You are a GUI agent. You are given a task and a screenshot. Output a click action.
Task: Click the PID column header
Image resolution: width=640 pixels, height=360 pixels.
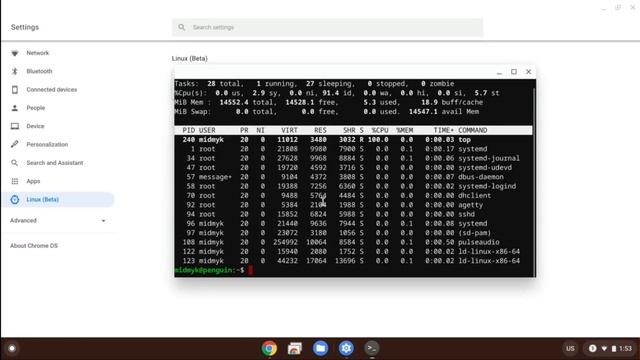click(189, 130)
